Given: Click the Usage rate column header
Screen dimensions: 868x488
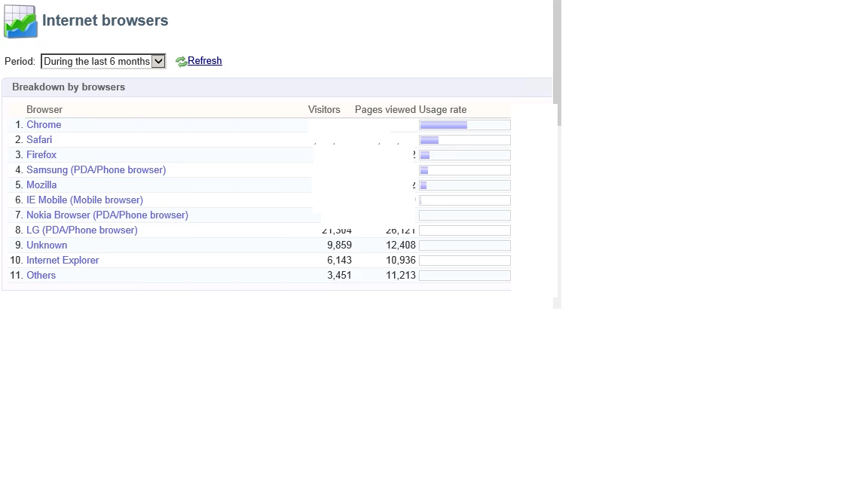Looking at the screenshot, I should click(x=443, y=109).
